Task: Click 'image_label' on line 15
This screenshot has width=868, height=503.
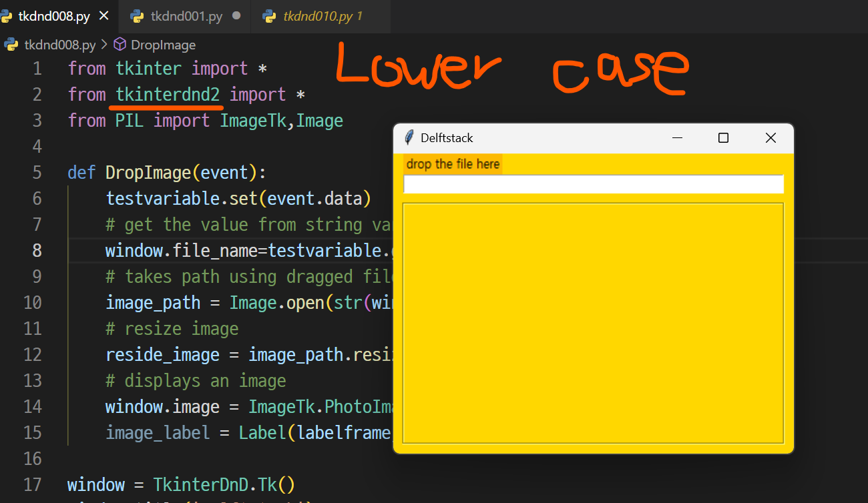Action: click(158, 433)
